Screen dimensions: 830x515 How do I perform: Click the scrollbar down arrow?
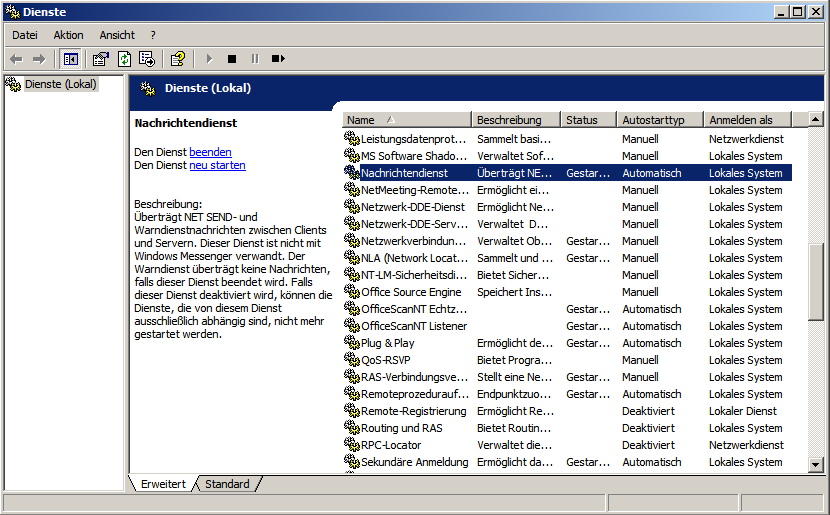(815, 465)
